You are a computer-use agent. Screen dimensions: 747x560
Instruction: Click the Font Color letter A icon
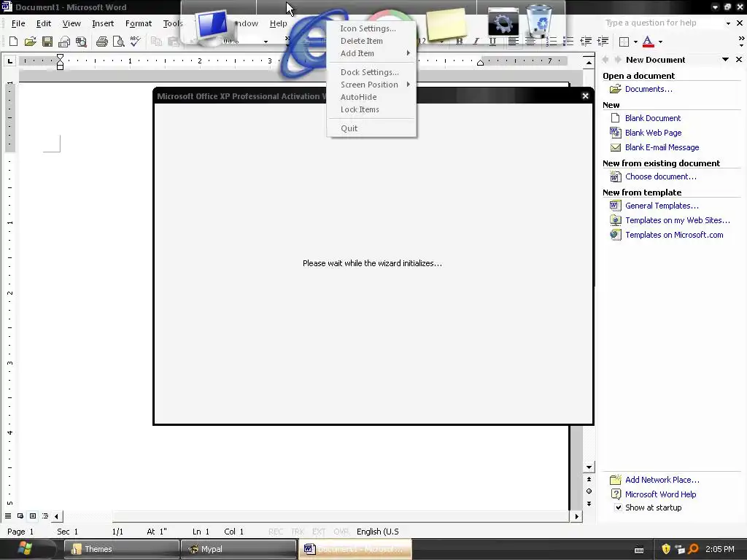pos(648,42)
